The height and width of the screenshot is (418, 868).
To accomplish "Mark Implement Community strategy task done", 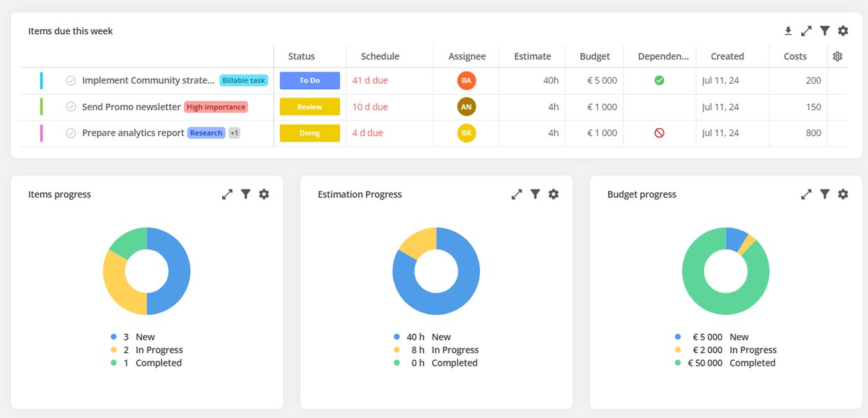I will [70, 80].
